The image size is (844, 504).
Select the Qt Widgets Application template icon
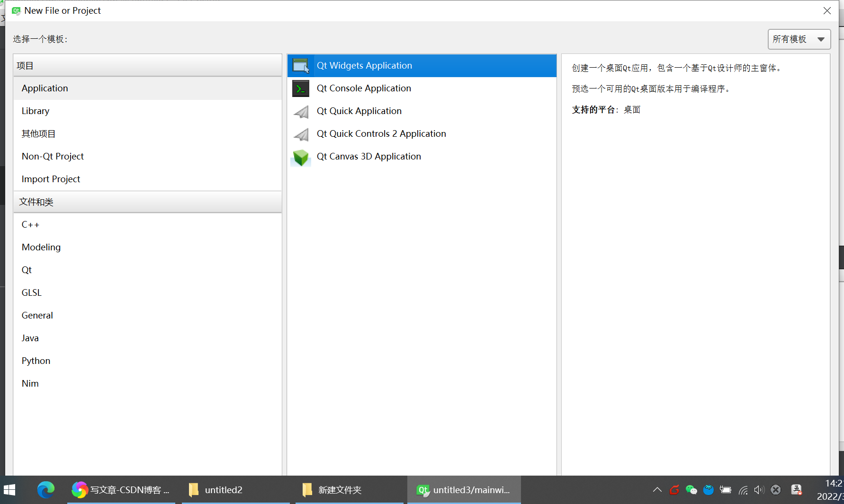(x=300, y=66)
